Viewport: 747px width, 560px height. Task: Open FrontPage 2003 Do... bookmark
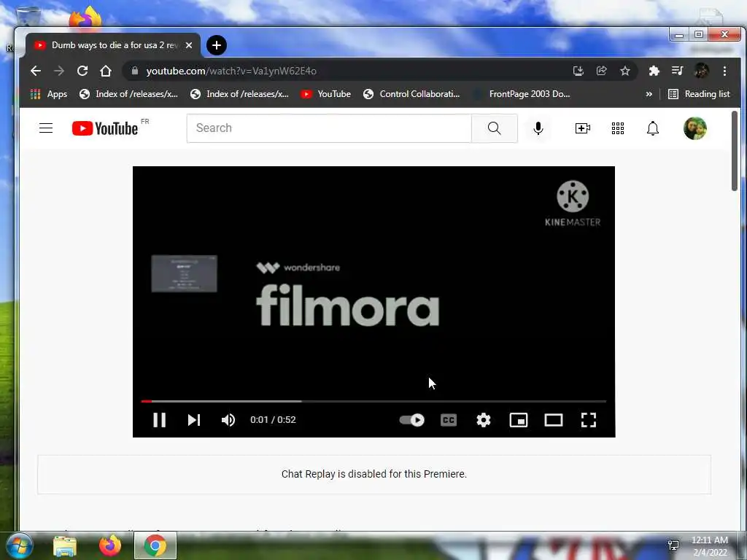click(x=522, y=94)
